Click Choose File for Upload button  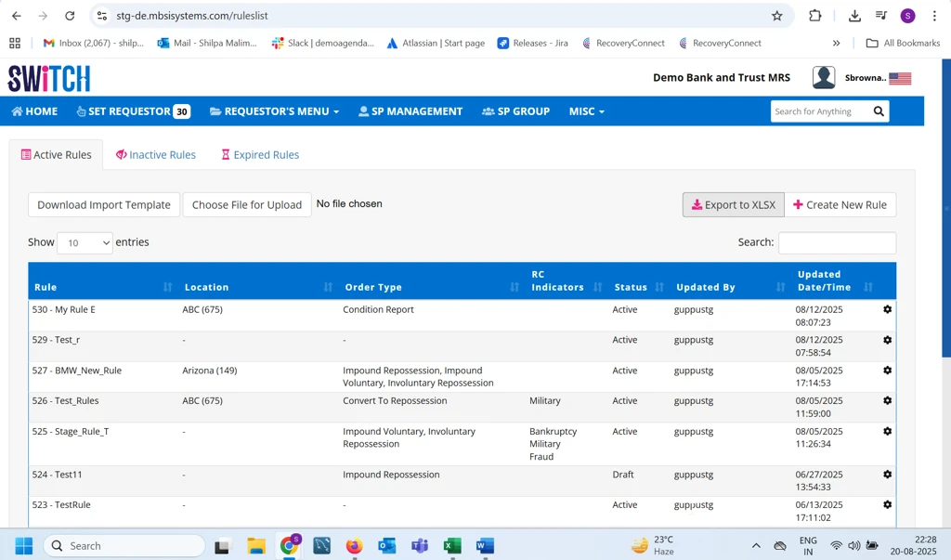coord(247,204)
